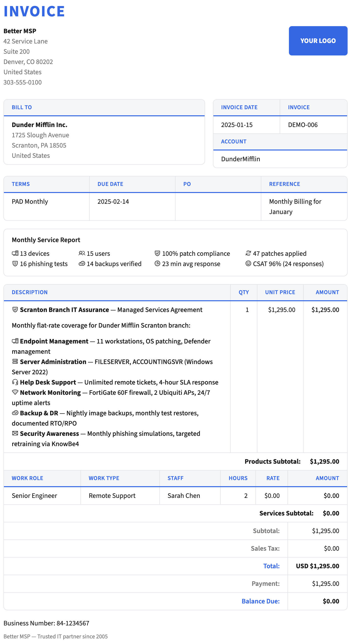Click the clock icon beside 23 min avg response
Image resolution: width=352 pixels, height=644 pixels.
157,264
